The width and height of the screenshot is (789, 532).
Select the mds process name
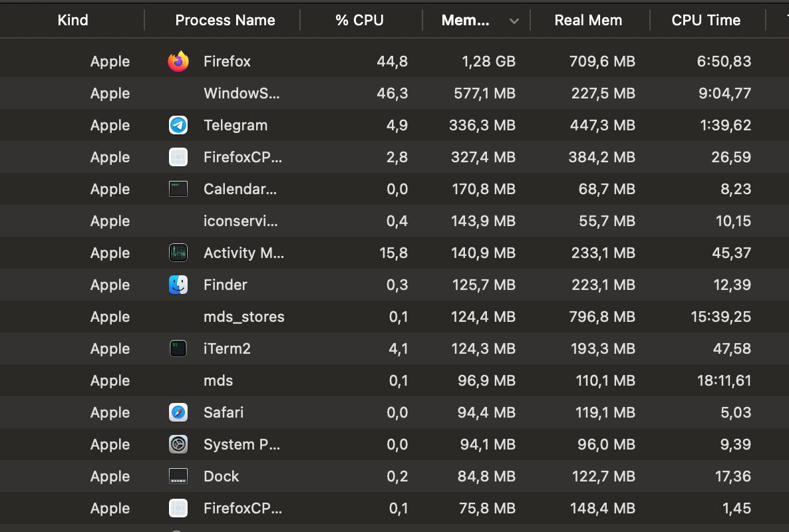(x=218, y=380)
